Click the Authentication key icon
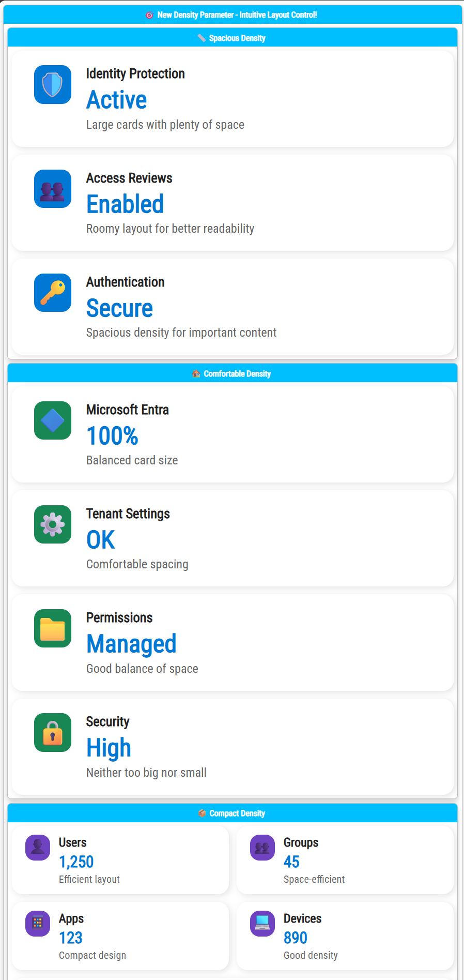Viewport: 464px width, 980px height. pos(53,293)
